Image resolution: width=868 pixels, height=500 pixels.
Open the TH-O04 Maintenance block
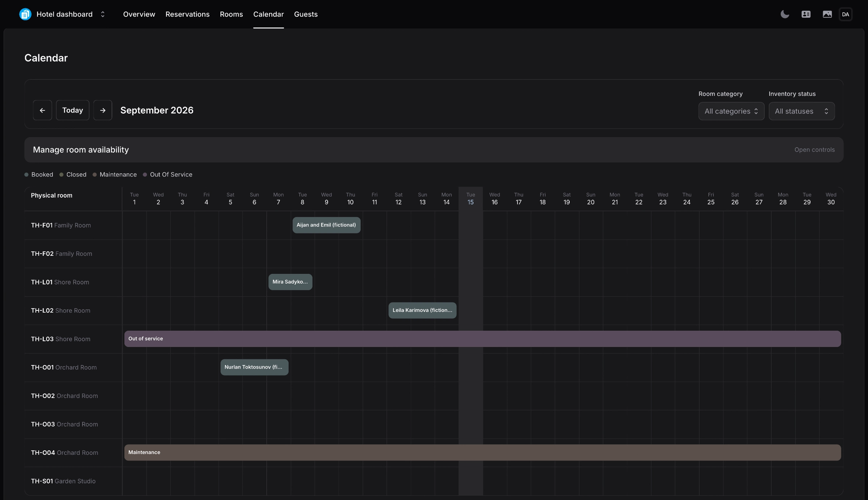click(482, 452)
